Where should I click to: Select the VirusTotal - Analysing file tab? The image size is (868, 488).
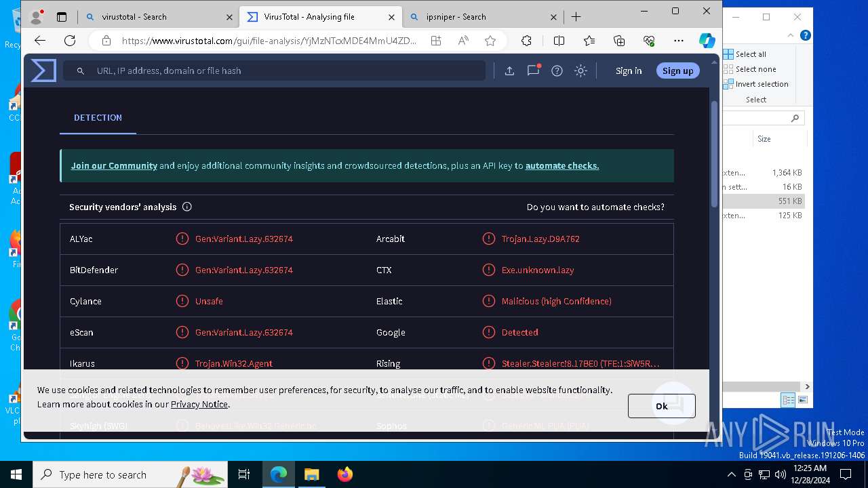pos(321,17)
